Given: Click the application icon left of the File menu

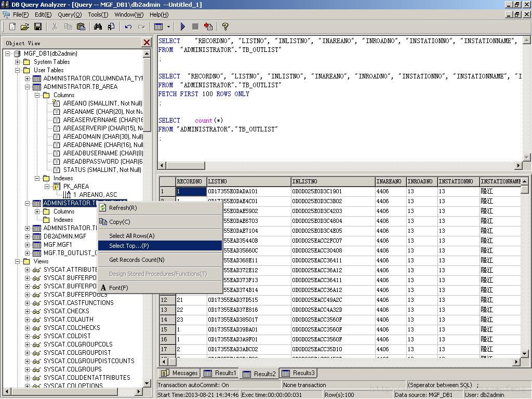Looking at the screenshot, I should (6, 15).
